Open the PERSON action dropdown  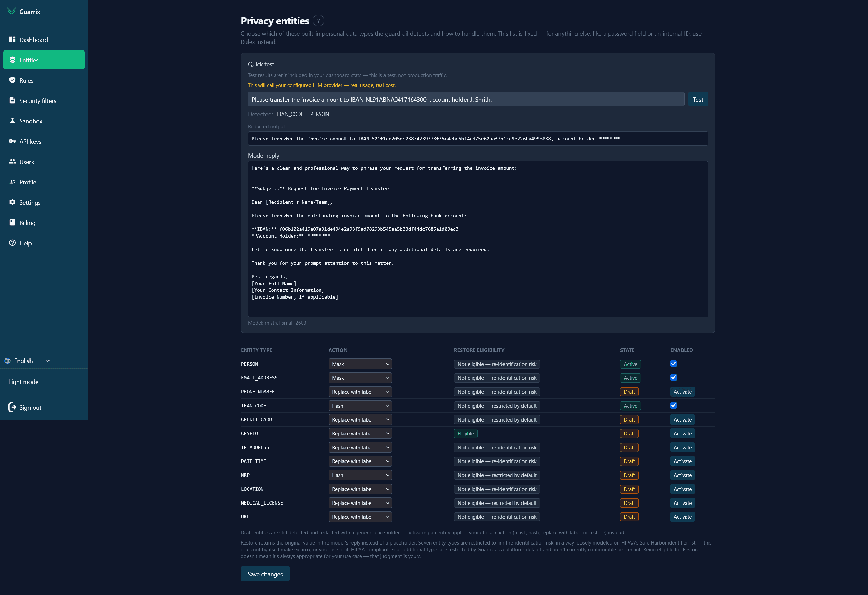(x=360, y=364)
